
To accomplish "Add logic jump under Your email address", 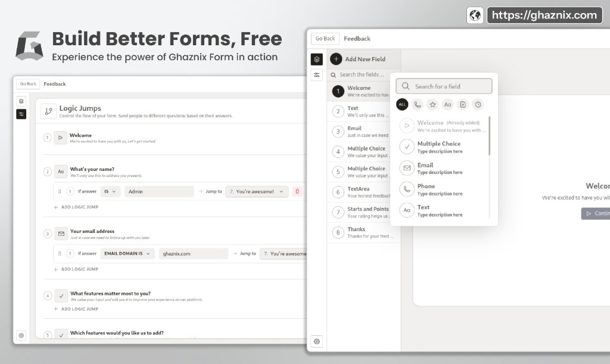I will click(76, 269).
